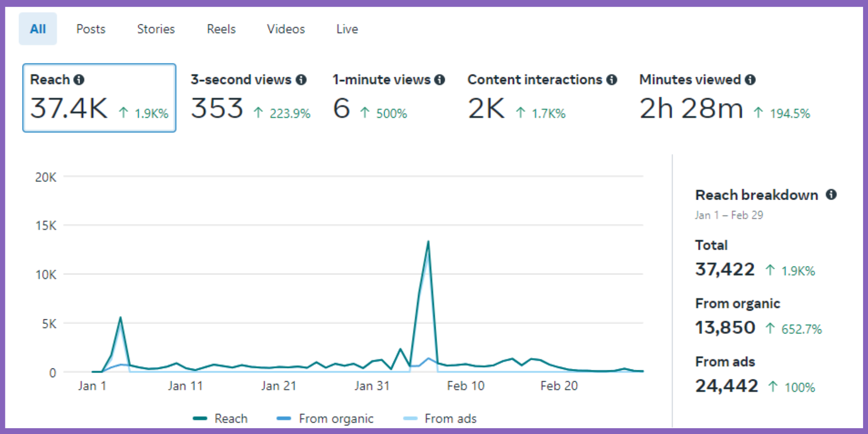Screen dimensions: 868x434
Task: Select the All tab
Action: [38, 29]
